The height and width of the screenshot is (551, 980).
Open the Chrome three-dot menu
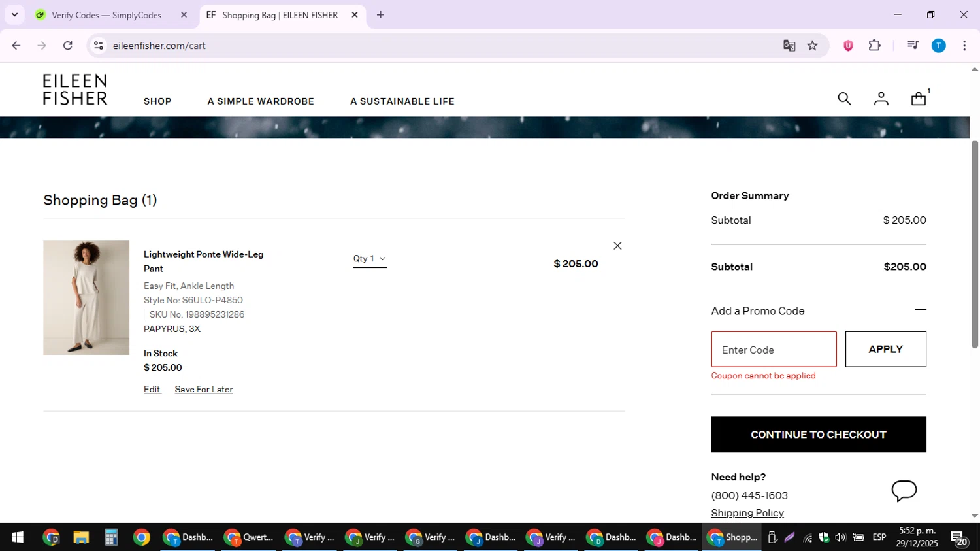coord(964,46)
